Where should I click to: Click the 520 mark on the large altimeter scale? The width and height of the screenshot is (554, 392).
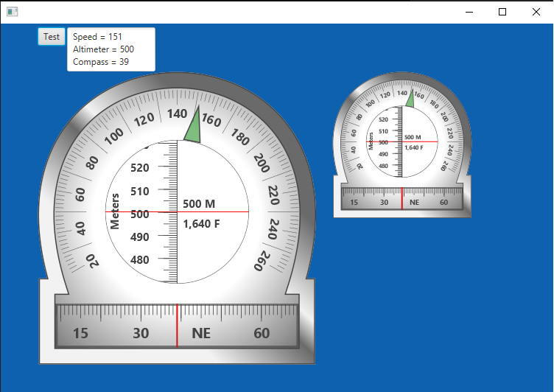[x=139, y=167]
